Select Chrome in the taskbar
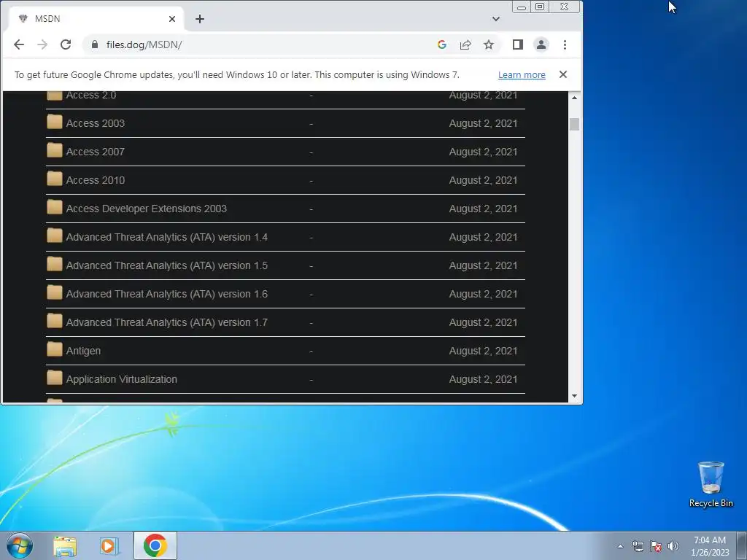The image size is (747, 560). pos(155,545)
